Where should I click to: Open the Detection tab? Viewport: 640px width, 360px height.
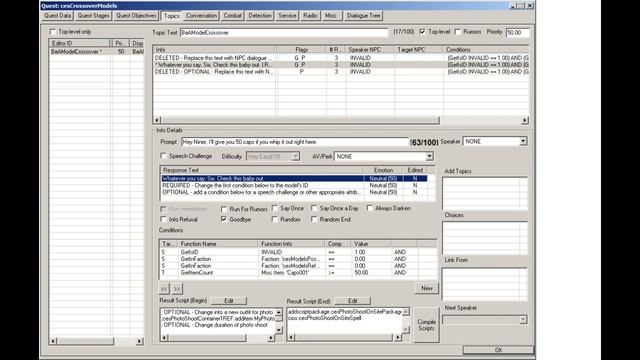tap(260, 16)
